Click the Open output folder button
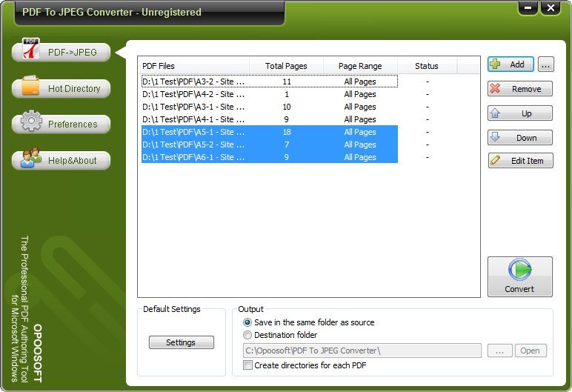Viewport: 572px width, 392px height. pyautogui.click(x=531, y=351)
